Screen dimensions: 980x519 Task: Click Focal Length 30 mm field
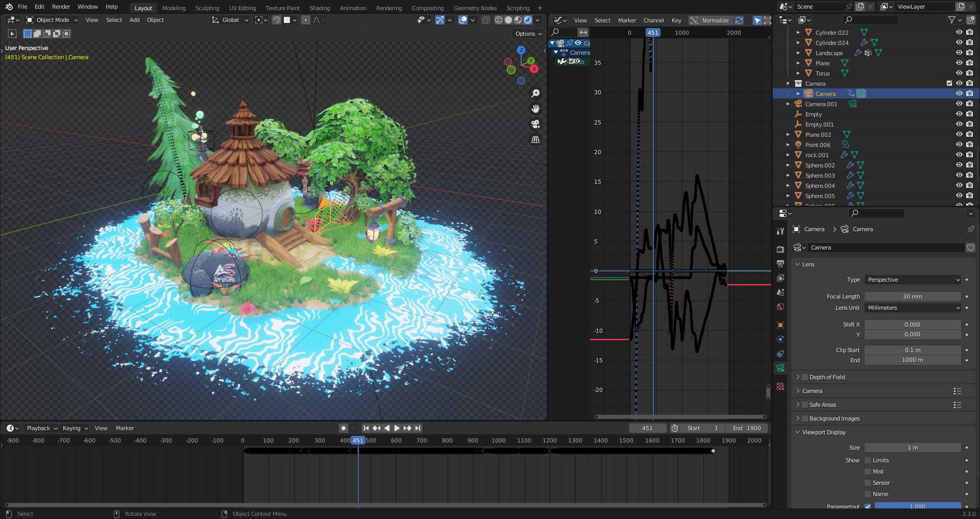coord(913,296)
